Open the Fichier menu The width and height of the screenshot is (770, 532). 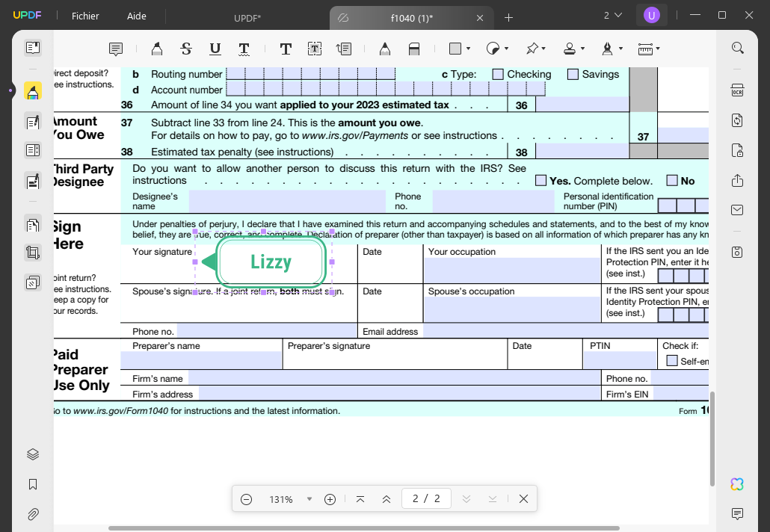[85, 16]
